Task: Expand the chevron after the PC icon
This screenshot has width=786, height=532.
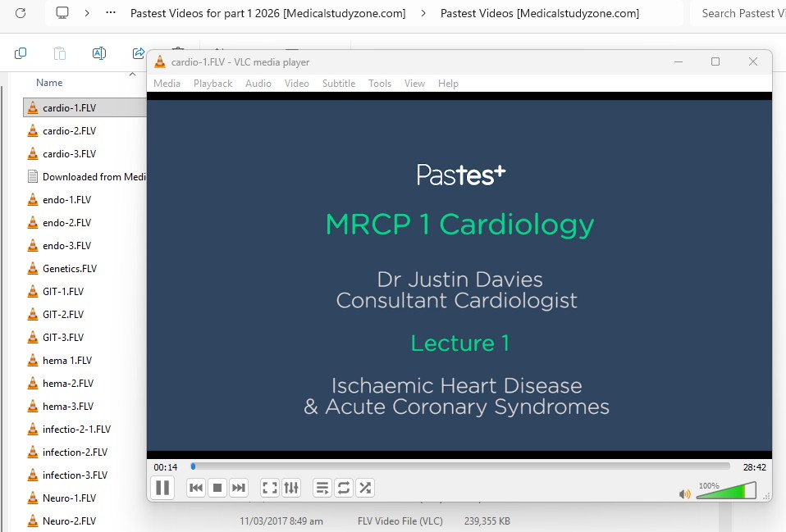Action: pos(87,13)
